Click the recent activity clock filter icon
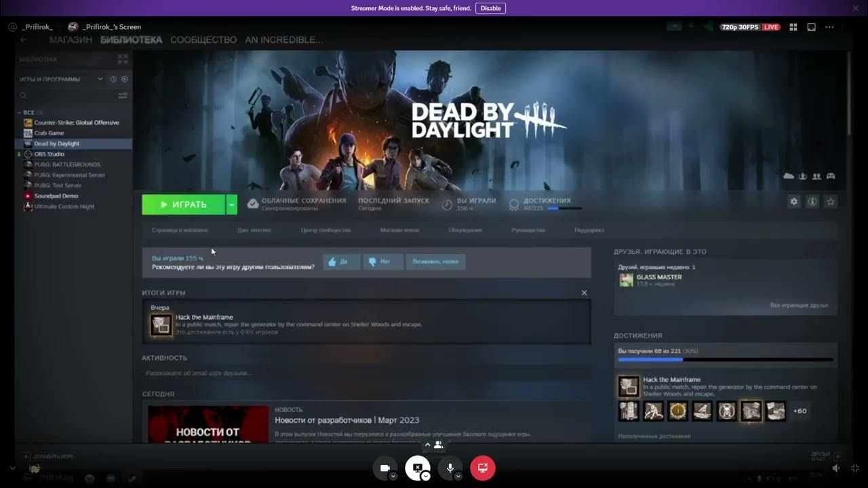This screenshot has height=488, width=868. click(x=113, y=79)
